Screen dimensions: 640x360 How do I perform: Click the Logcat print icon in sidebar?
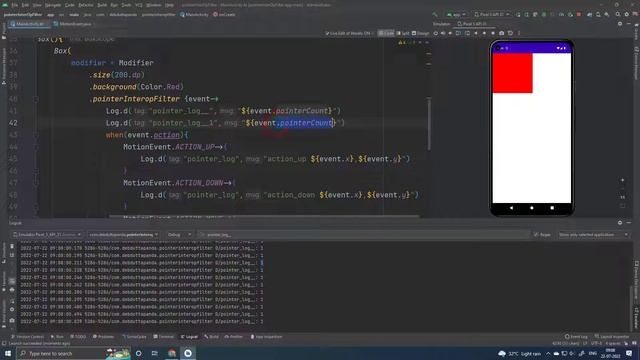(x=12, y=290)
